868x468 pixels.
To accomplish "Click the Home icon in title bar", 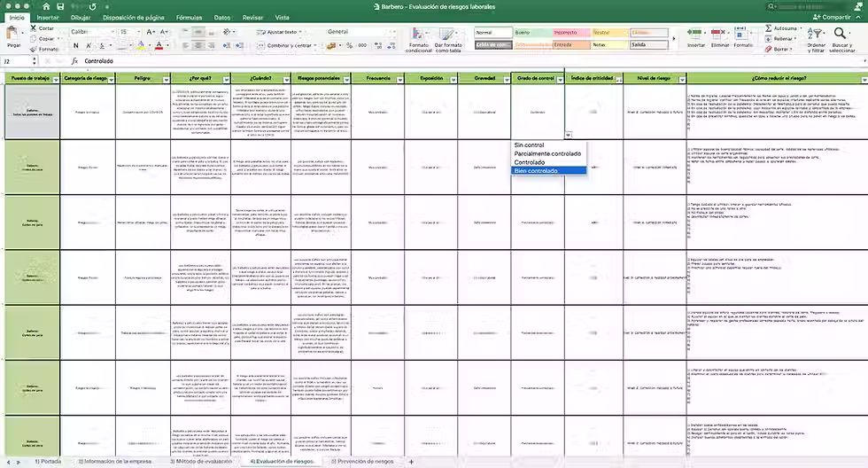I will pyautogui.click(x=46, y=6).
